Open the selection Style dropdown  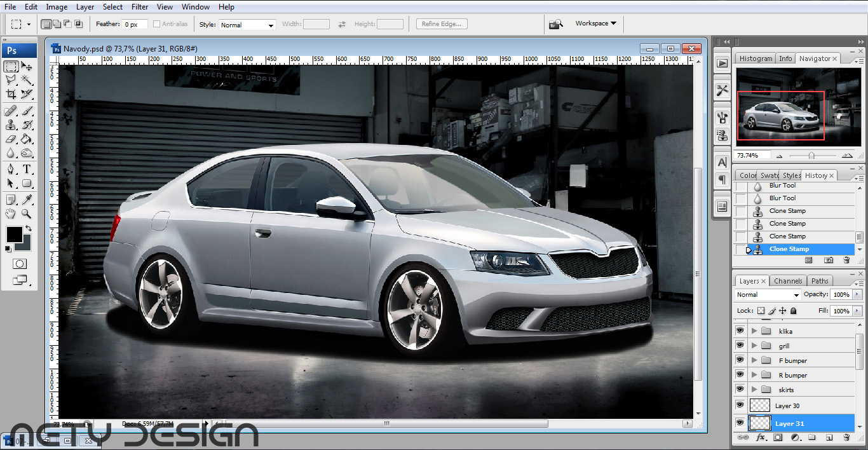pyautogui.click(x=247, y=25)
